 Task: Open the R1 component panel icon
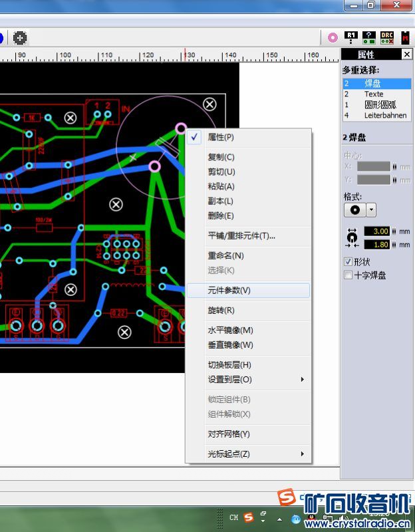[351, 38]
